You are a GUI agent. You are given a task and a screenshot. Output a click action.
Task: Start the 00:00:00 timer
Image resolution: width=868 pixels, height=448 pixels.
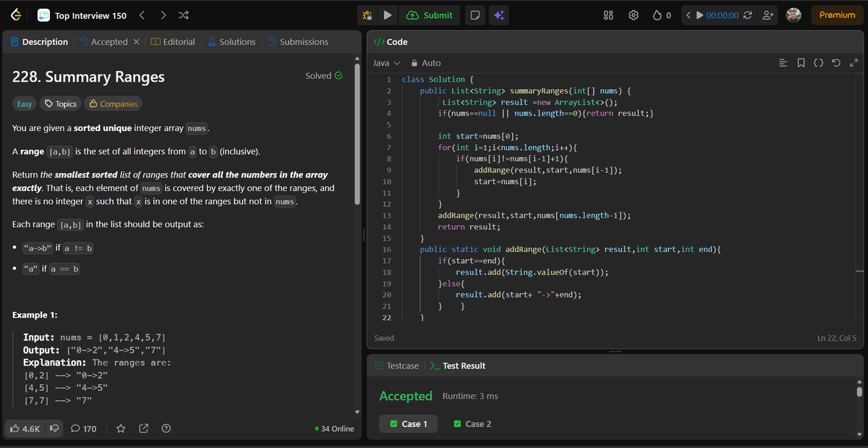coord(699,15)
